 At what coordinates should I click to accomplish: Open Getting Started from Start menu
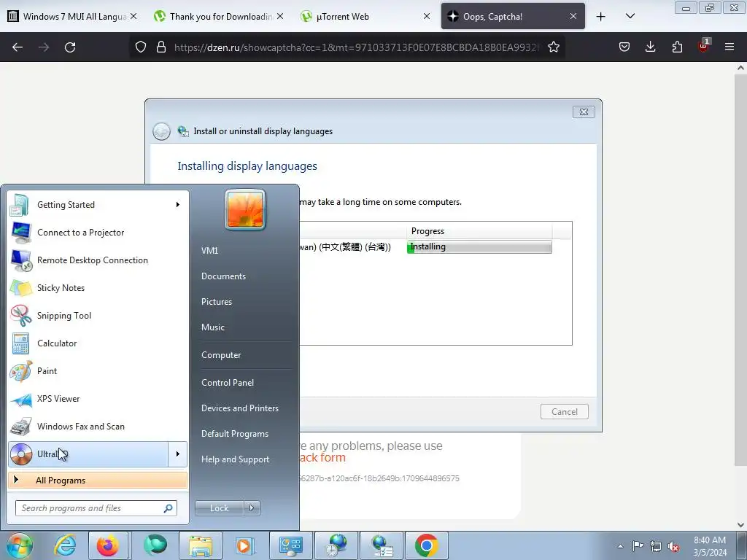(x=98, y=205)
